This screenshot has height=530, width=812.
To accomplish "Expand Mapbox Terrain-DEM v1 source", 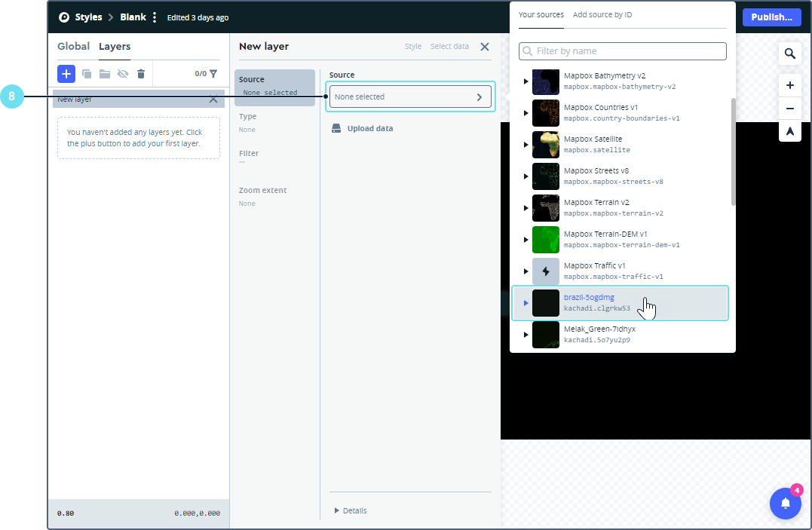I will [x=526, y=239].
